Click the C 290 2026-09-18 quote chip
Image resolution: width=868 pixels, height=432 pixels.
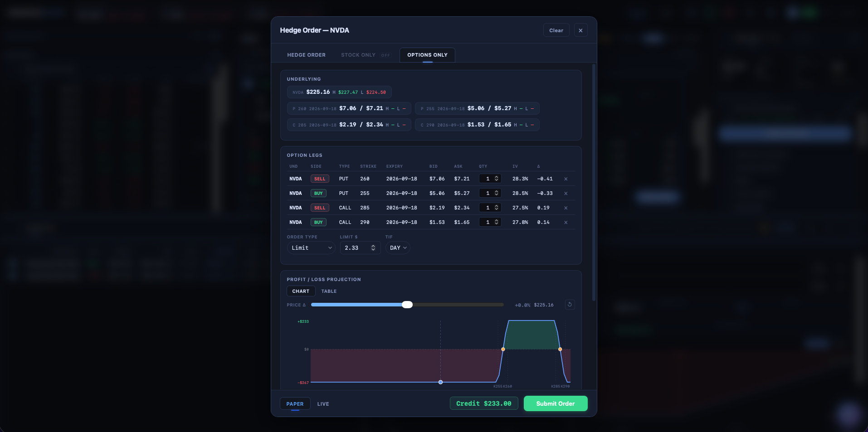tap(477, 125)
